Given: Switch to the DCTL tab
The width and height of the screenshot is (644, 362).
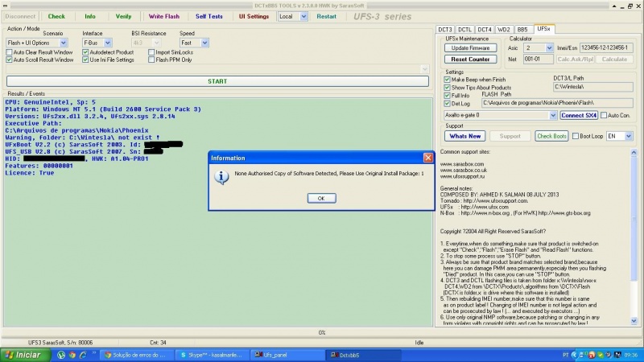Looking at the screenshot, I should click(464, 30).
